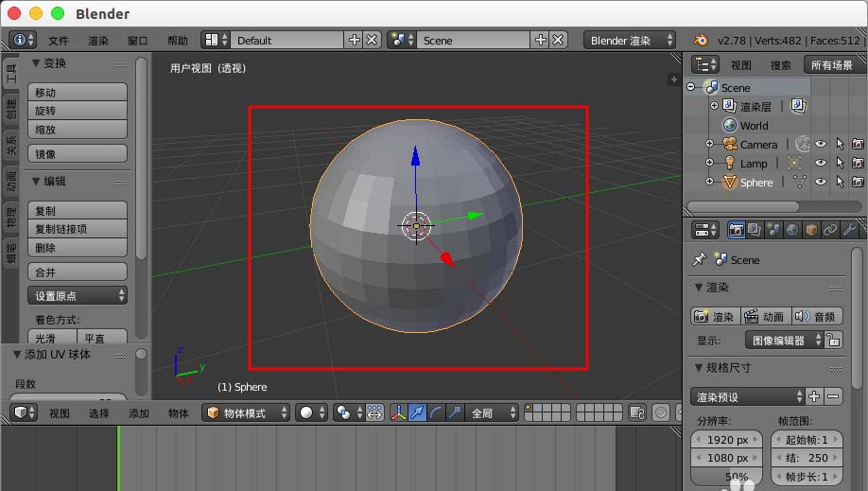Toggle the 3D manipulator axes widget button
Viewport: 868px width, 491px height.
(398, 412)
